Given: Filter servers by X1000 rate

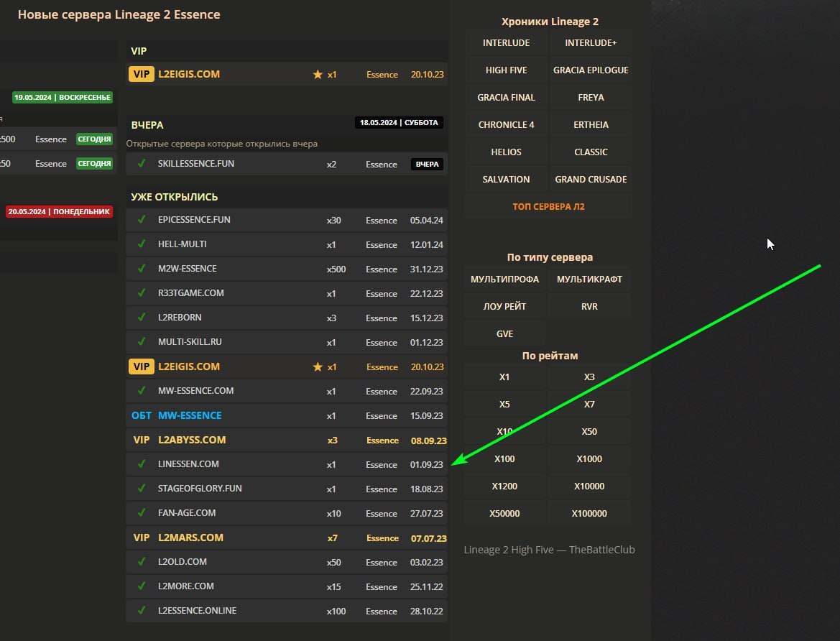Looking at the screenshot, I should tap(589, 459).
